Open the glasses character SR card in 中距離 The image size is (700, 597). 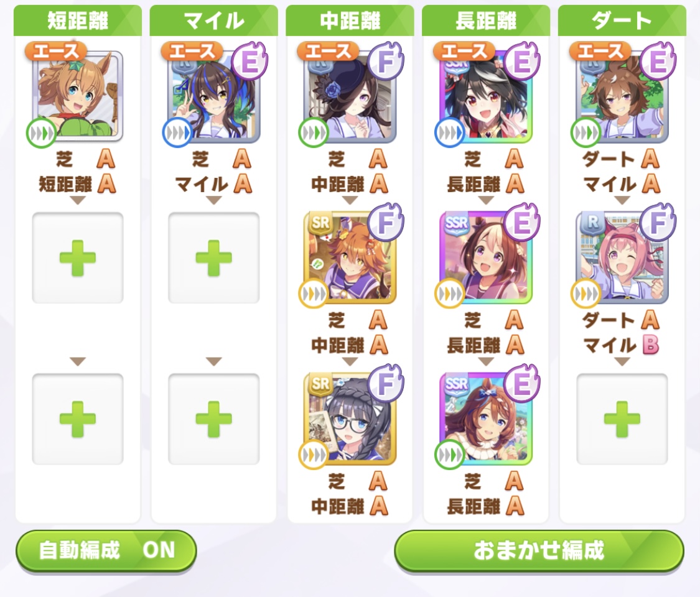pyautogui.click(x=350, y=419)
